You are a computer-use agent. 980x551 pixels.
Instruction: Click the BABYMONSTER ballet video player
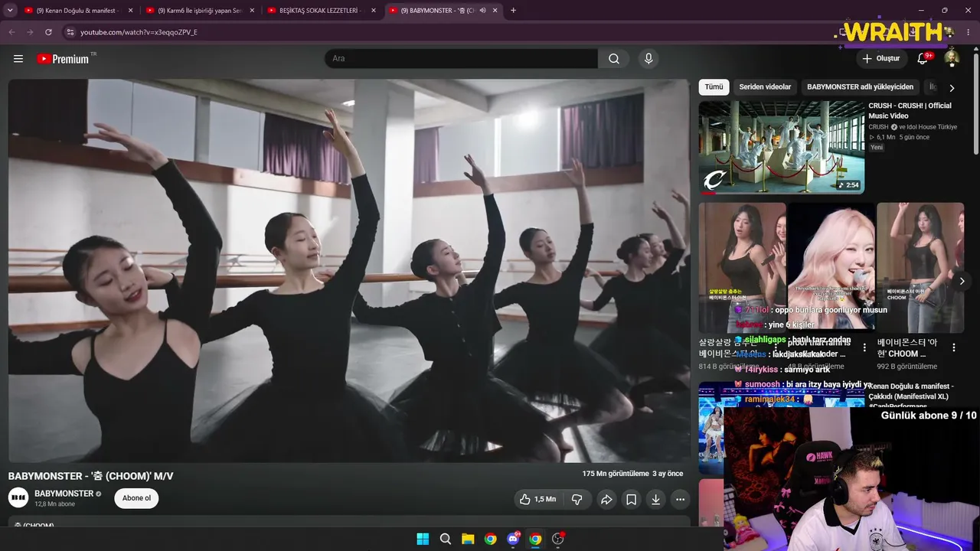(x=349, y=271)
